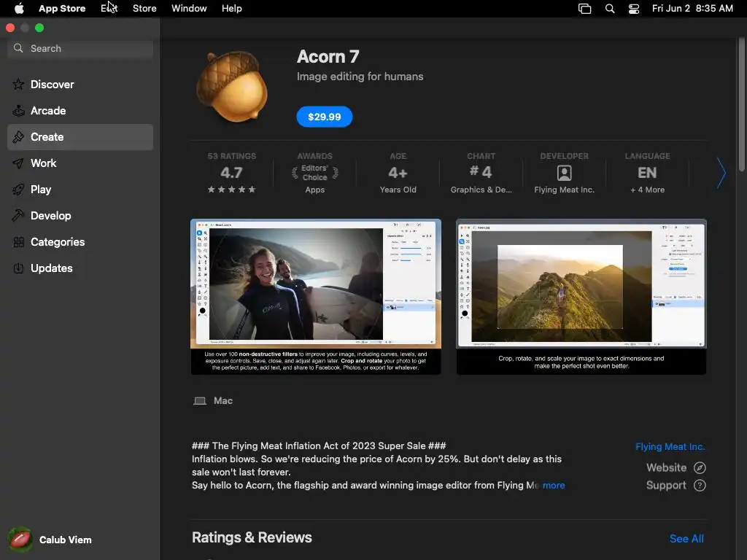This screenshot has height=560, width=747.
Task: Click See All ratings and reviews
Action: click(x=686, y=539)
